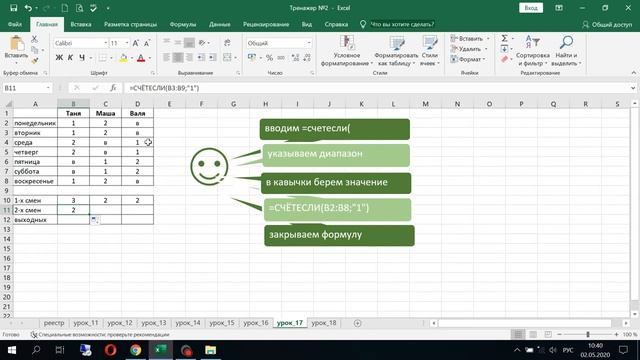Select sheet tab урок_16
The image size is (640, 360).
256,323
